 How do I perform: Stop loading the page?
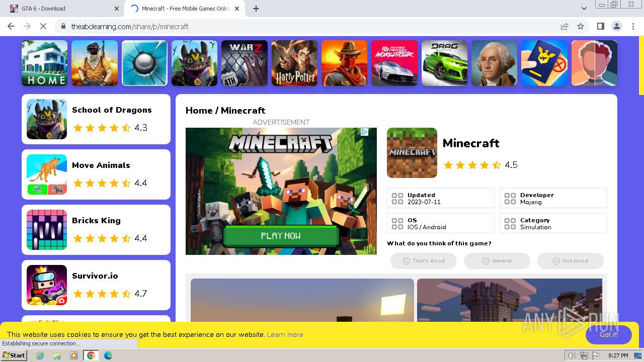pyautogui.click(x=43, y=26)
